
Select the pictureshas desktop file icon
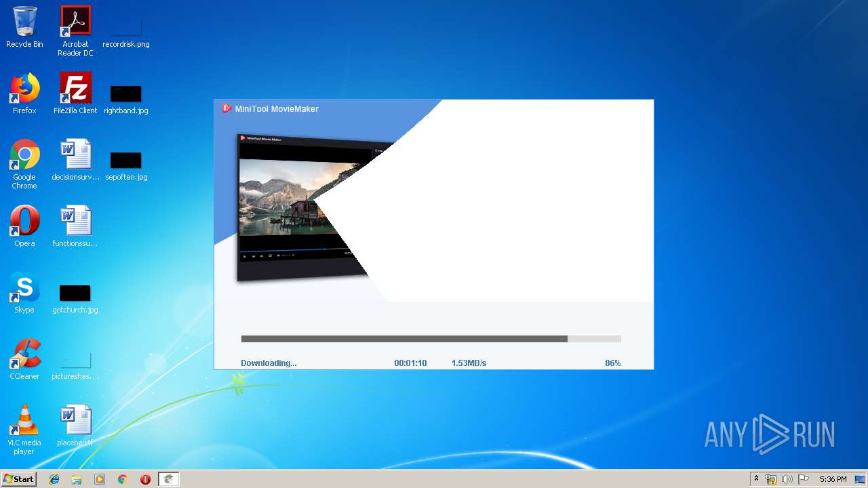tap(75, 366)
